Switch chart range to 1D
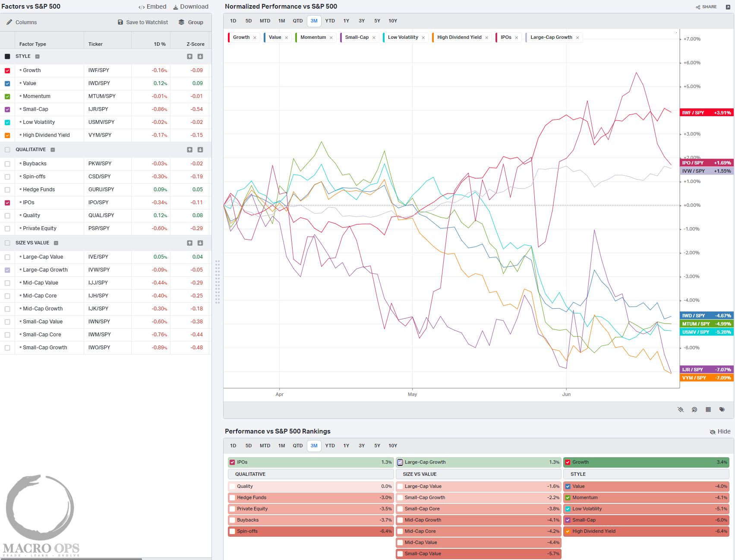The height and width of the screenshot is (560, 735). tap(233, 21)
